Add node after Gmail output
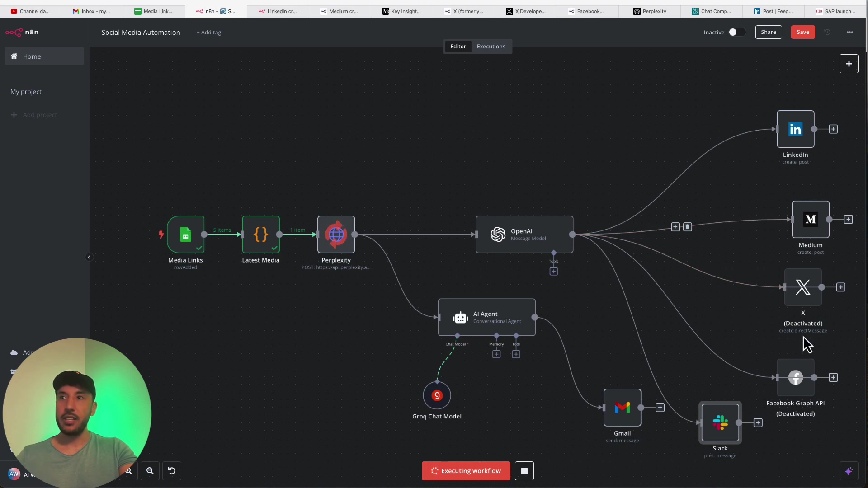868x488 pixels. (660, 408)
